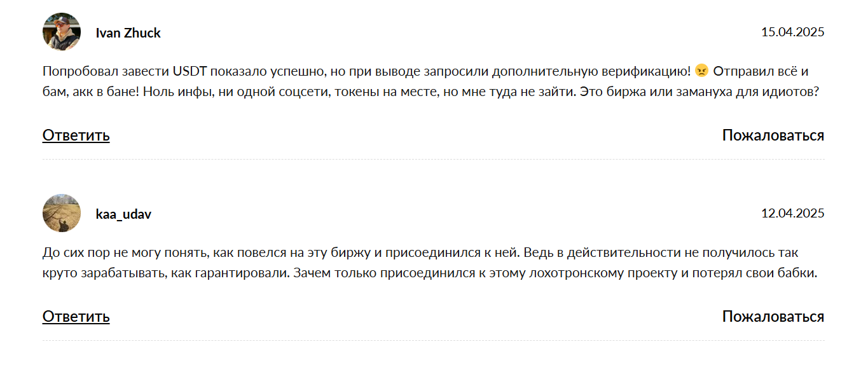Open kaa_udav's profile avatar
The image size is (868, 372).
(62, 213)
